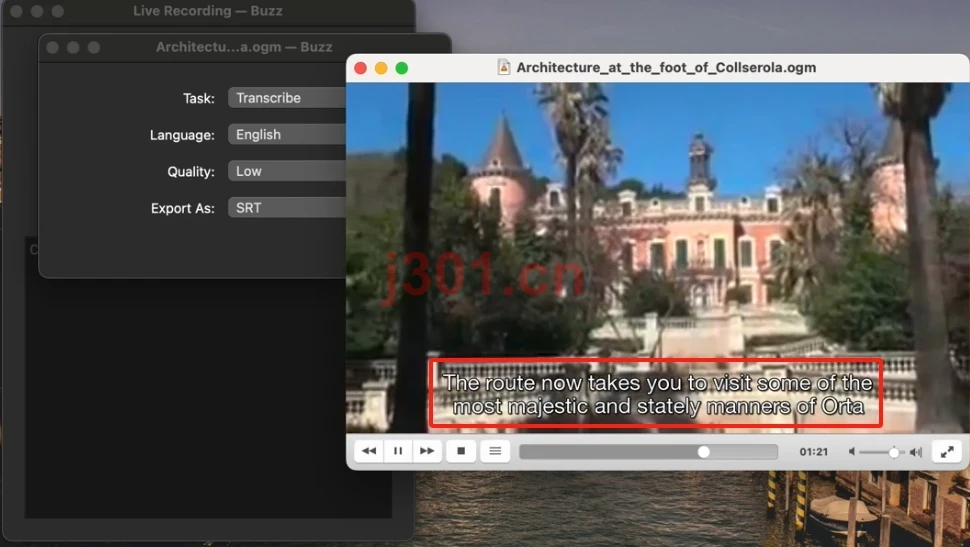Click the low-volume speaker icon
This screenshot has width=970, height=547.
tap(852, 452)
